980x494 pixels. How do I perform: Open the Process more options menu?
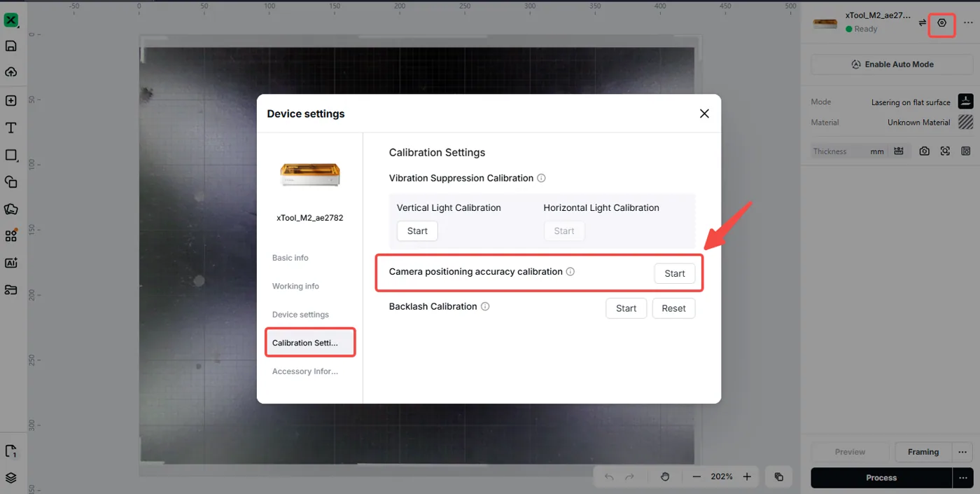[x=963, y=478]
